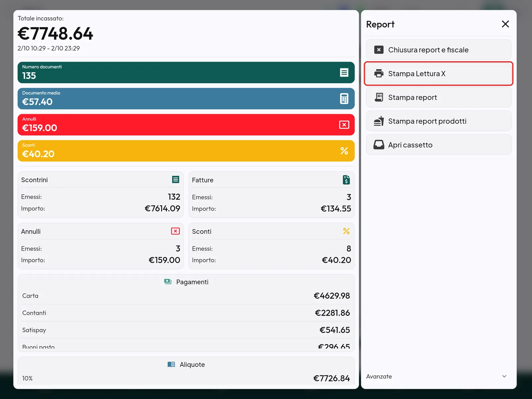Click the Scontrini importo €7614.09
This screenshot has height=399, width=532.
pos(162,208)
